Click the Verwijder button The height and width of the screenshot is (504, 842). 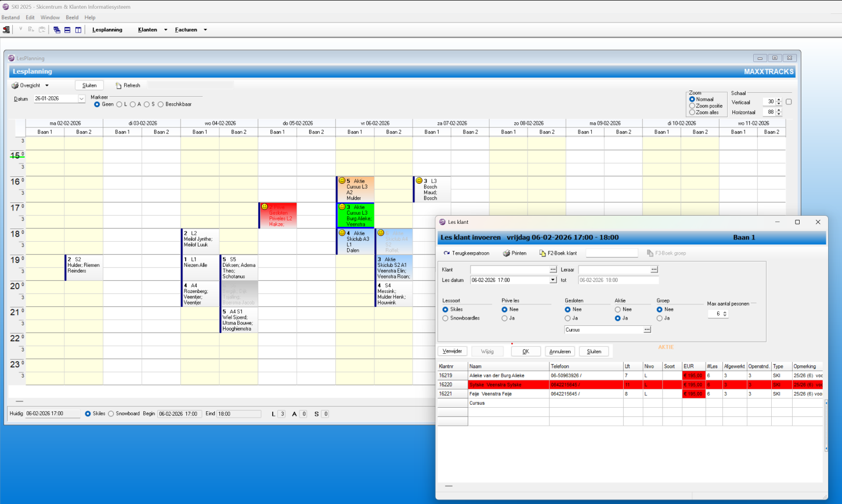(x=452, y=351)
